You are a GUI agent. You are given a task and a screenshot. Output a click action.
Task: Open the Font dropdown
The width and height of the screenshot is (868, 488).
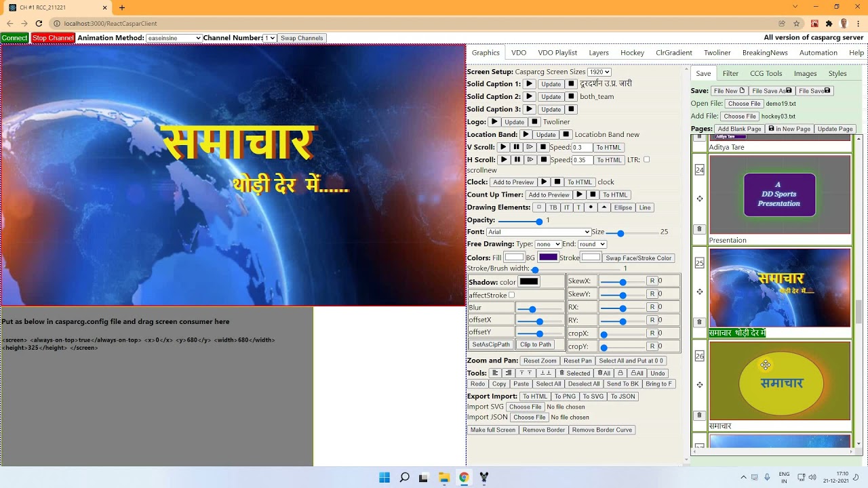pos(538,232)
